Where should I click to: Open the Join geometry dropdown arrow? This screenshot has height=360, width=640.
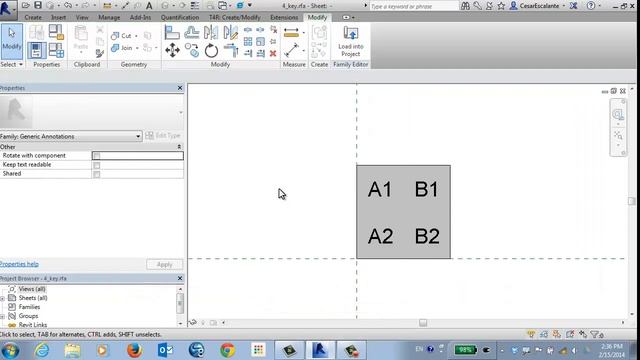coord(137,48)
